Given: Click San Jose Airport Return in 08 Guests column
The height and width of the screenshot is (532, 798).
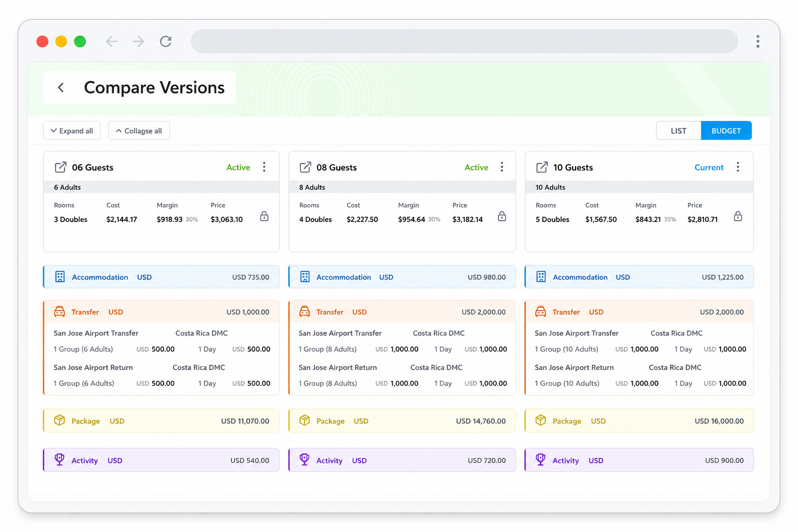Looking at the screenshot, I should [x=338, y=367].
